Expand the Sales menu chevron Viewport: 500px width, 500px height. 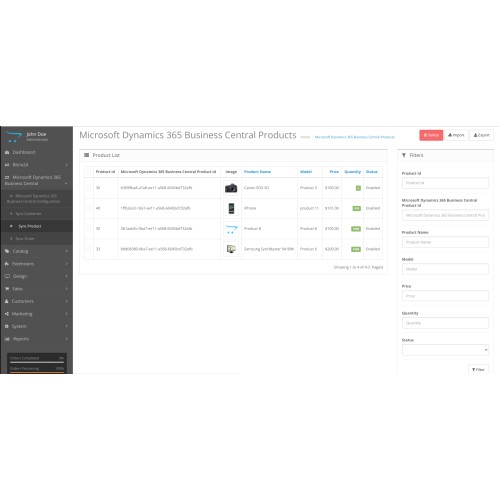coord(66,289)
